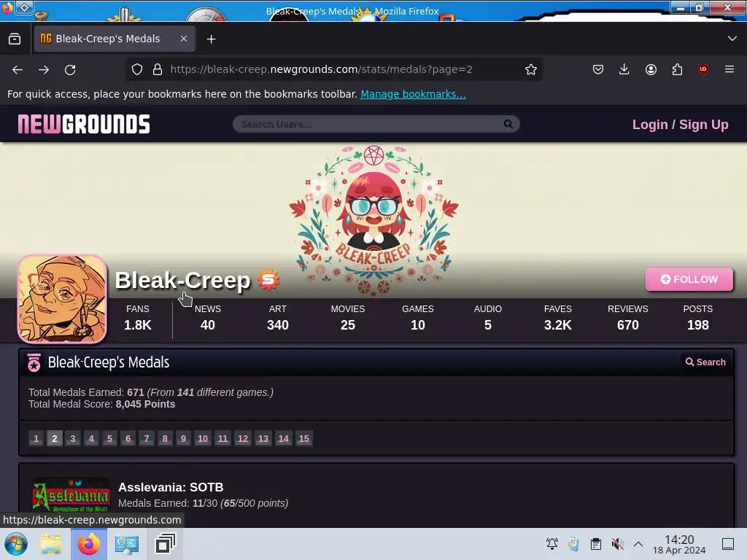Viewport: 747px width, 560px height.
Task: Open Firefox application hamburger menu
Action: click(x=729, y=69)
